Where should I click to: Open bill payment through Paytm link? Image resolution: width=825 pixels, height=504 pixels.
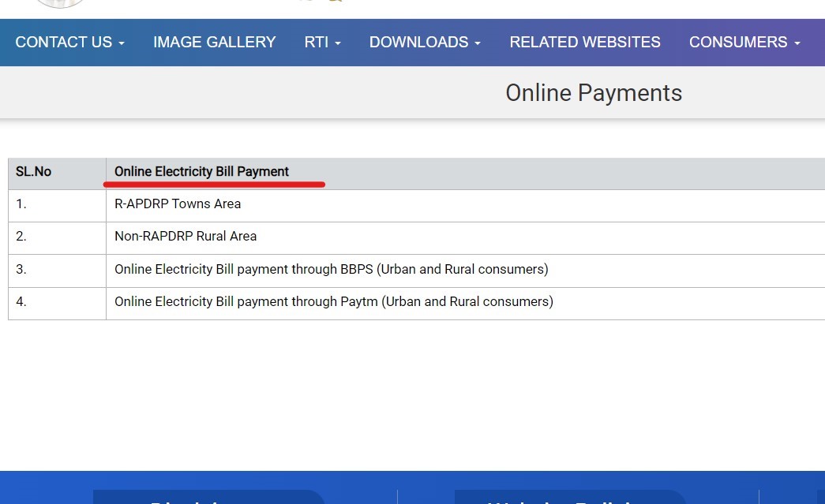point(333,301)
